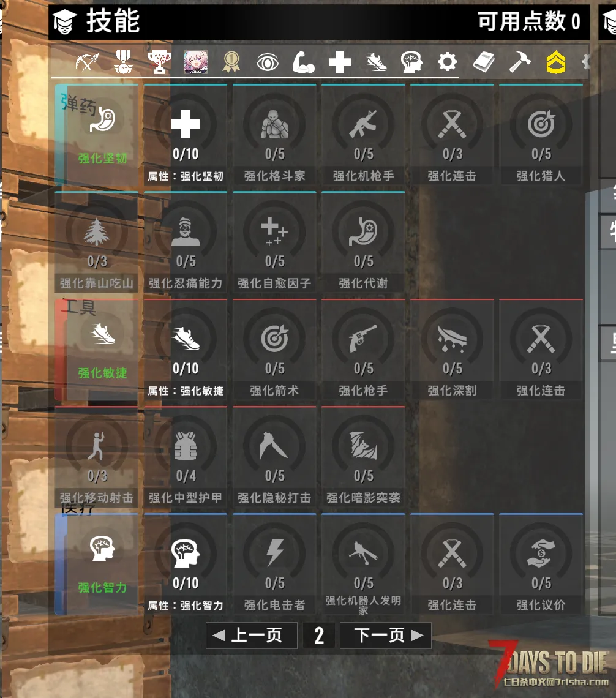Screen dimensions: 616x698
Task: Pick the 强化电击者 lightning skill
Action: (x=274, y=565)
